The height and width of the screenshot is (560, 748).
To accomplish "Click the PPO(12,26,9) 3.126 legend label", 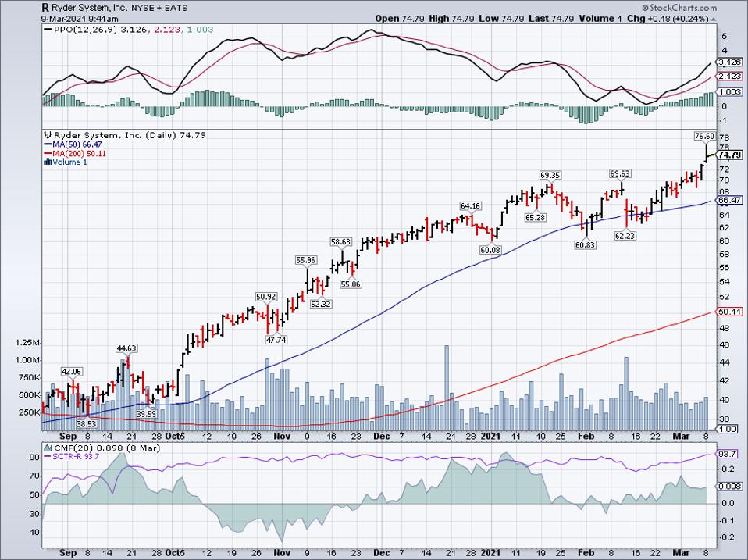I will tap(100, 30).
